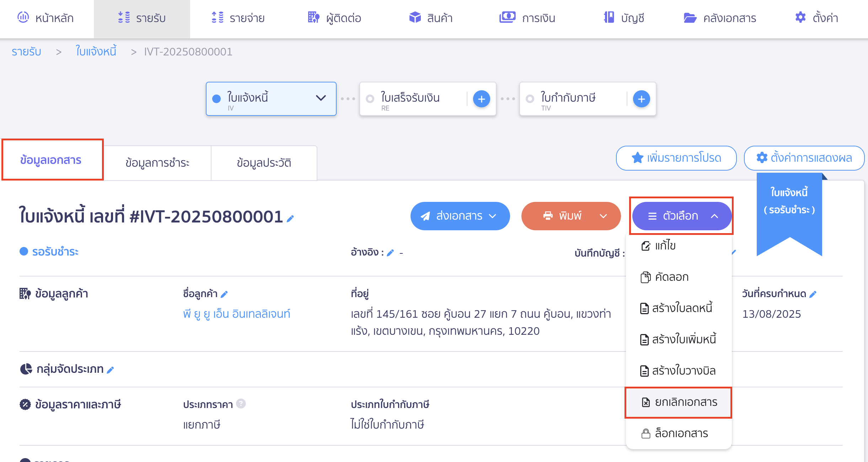Click the กลุ่มจัดประเภท pie chart icon

(x=26, y=369)
